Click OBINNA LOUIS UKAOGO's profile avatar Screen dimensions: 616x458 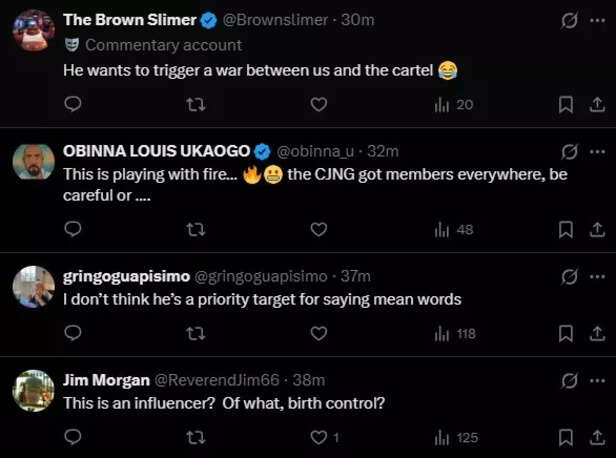click(x=33, y=162)
